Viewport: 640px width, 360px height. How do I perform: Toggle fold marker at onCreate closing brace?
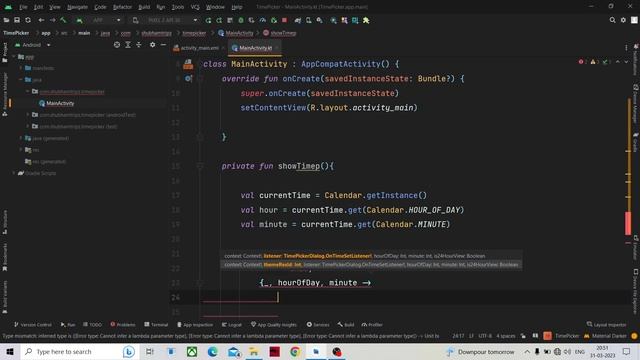(x=200, y=137)
